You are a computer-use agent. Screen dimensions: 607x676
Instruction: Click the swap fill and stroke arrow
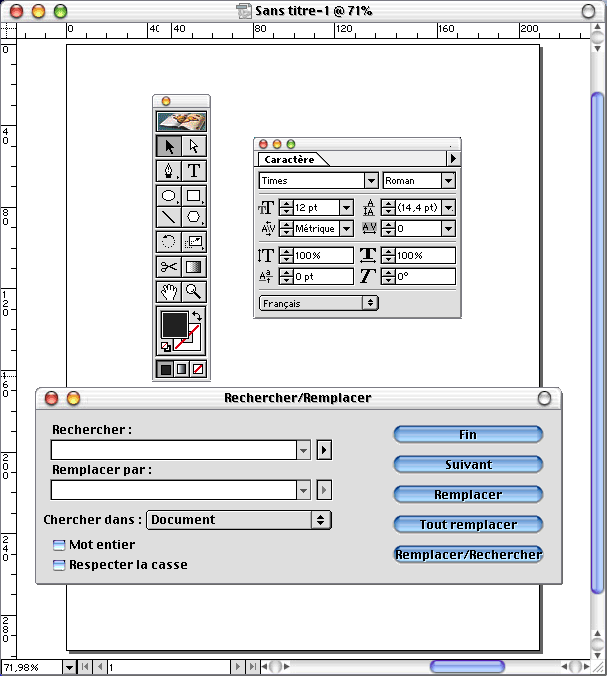[197, 316]
